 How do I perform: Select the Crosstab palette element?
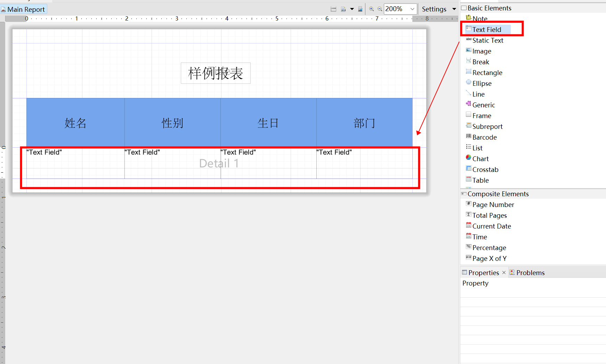tap(485, 169)
